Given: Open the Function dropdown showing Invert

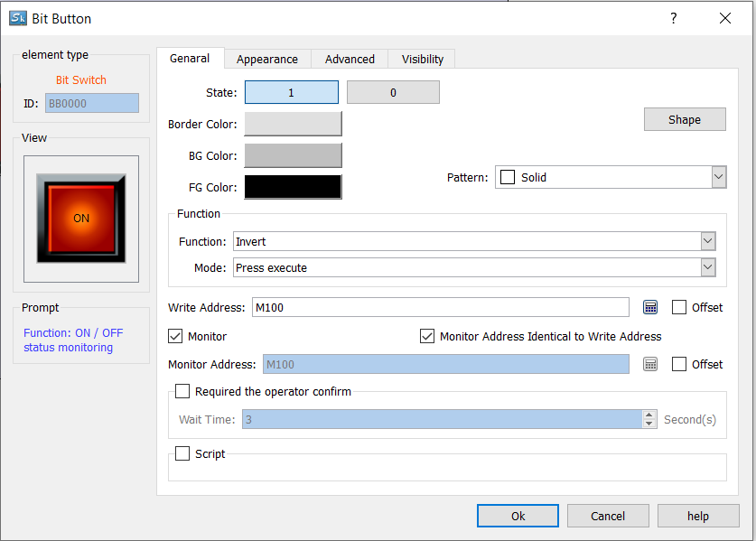Looking at the screenshot, I should [x=708, y=241].
